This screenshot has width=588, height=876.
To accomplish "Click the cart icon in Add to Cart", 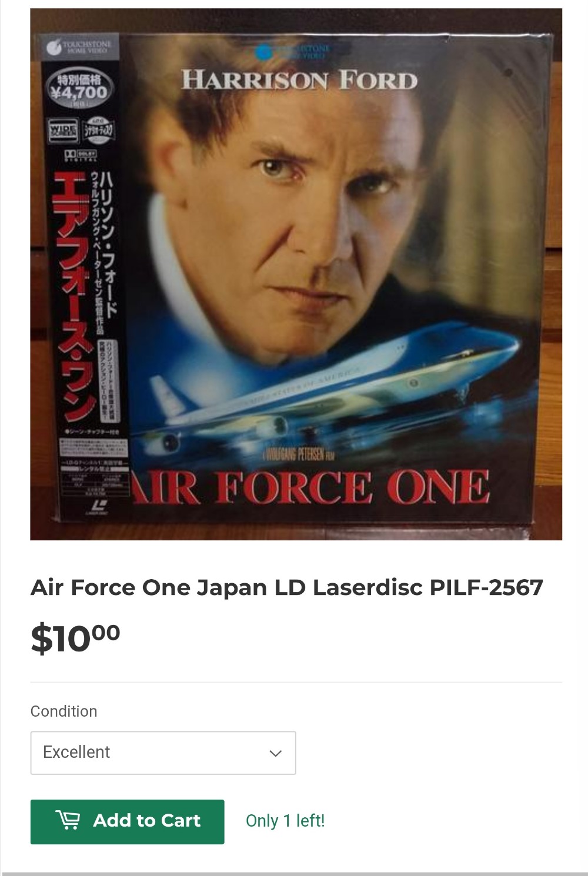I will 68,820.
